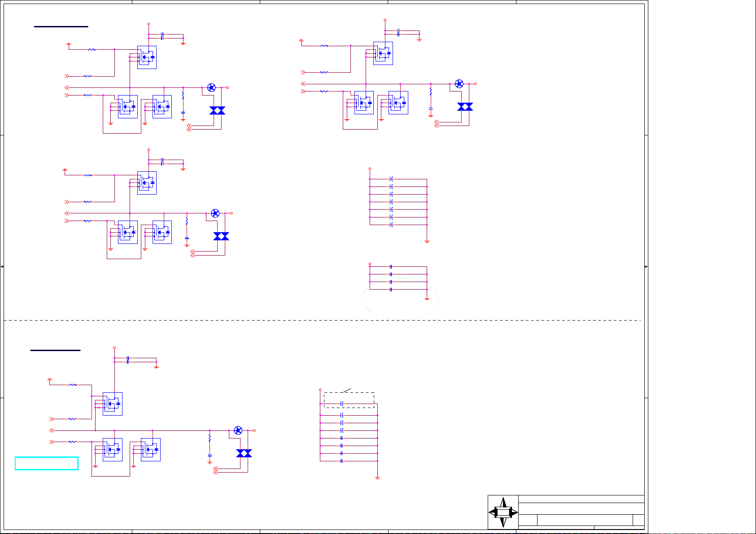Click ground symbol under seven-capacitor bank
The width and height of the screenshot is (756, 534).
coord(427,242)
